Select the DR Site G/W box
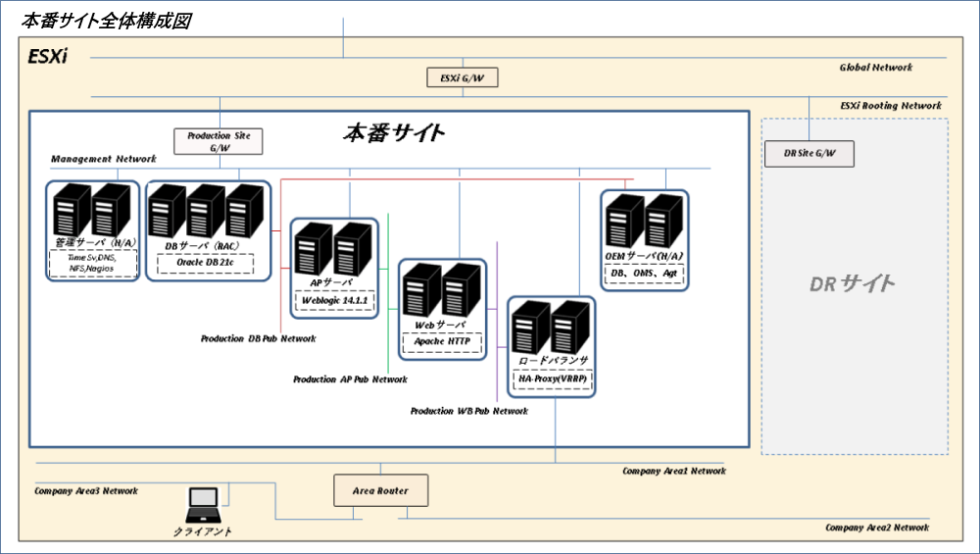Image resolution: width=980 pixels, height=554 pixels. point(809,154)
